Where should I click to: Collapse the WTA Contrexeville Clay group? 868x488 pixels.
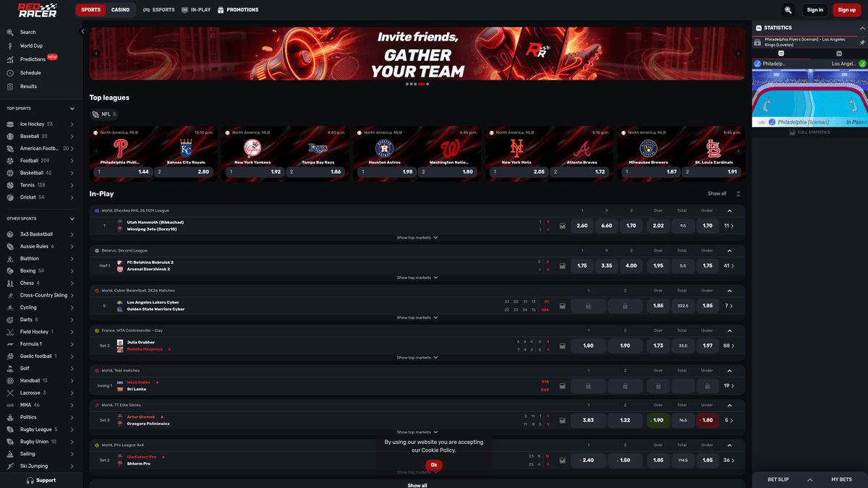[x=729, y=330]
